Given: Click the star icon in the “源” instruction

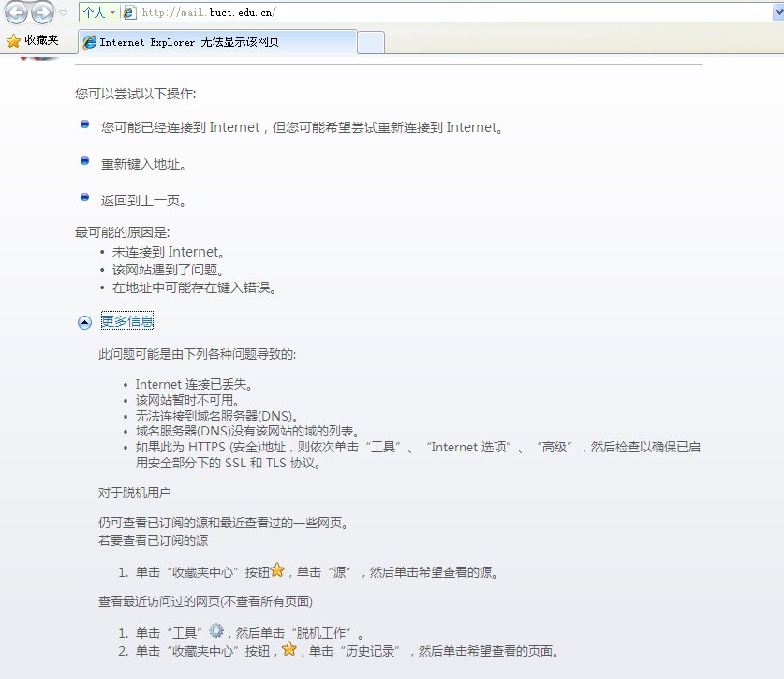Looking at the screenshot, I should 277,569.
